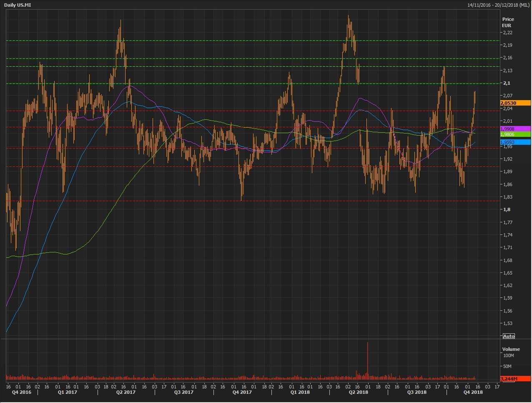
Task: Click the red 3,244M volume value tag
Action: point(515,379)
